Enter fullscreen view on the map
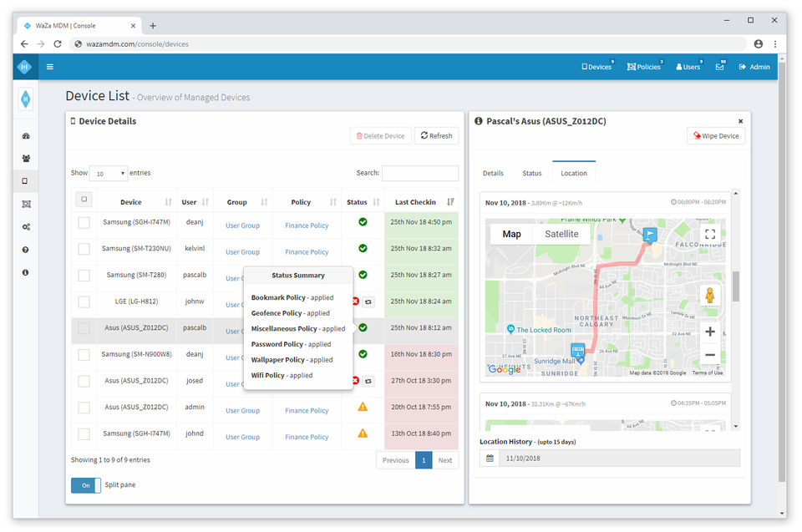This screenshot has height=532, width=802. (x=710, y=234)
